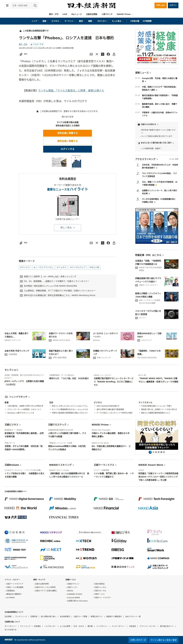Click #フォボス keyword tag
The height and width of the screenshot is (644, 183).
coord(61,267)
